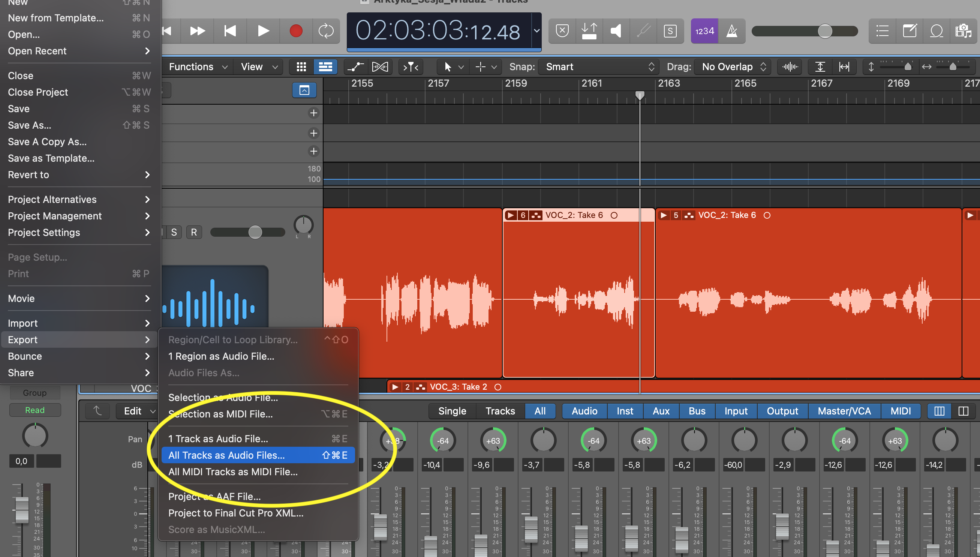The width and height of the screenshot is (980, 557).
Task: Toggle the 1234 Count-in button
Action: (704, 31)
